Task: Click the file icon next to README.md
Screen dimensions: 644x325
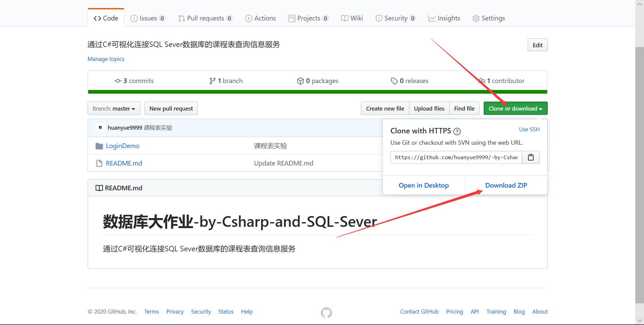Action: click(99, 163)
